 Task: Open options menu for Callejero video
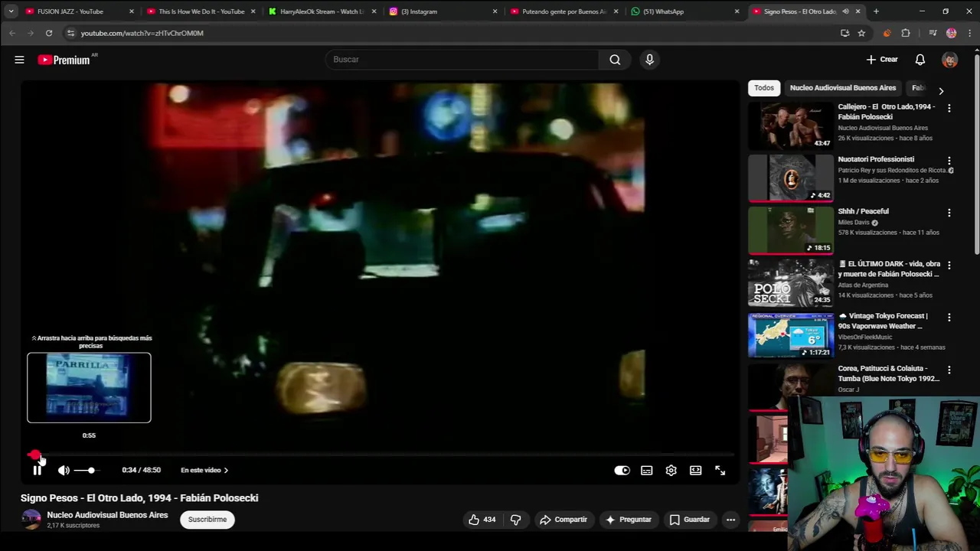(949, 109)
